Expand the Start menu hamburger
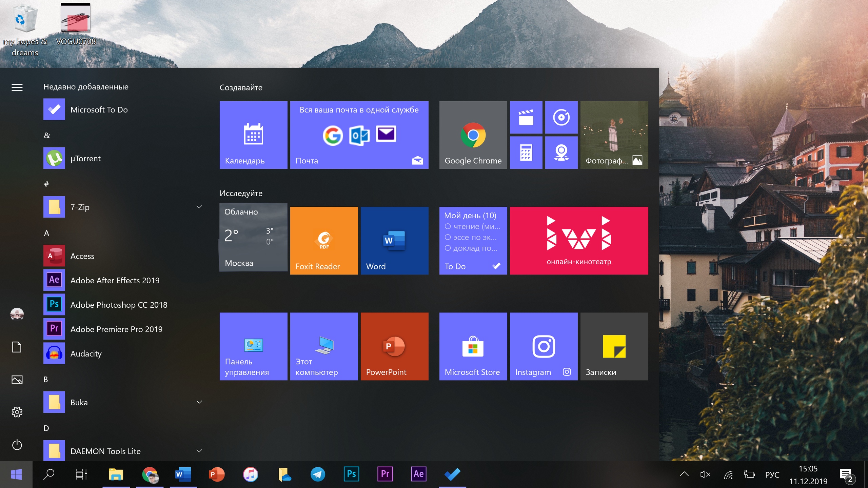868x488 pixels. tap(17, 87)
